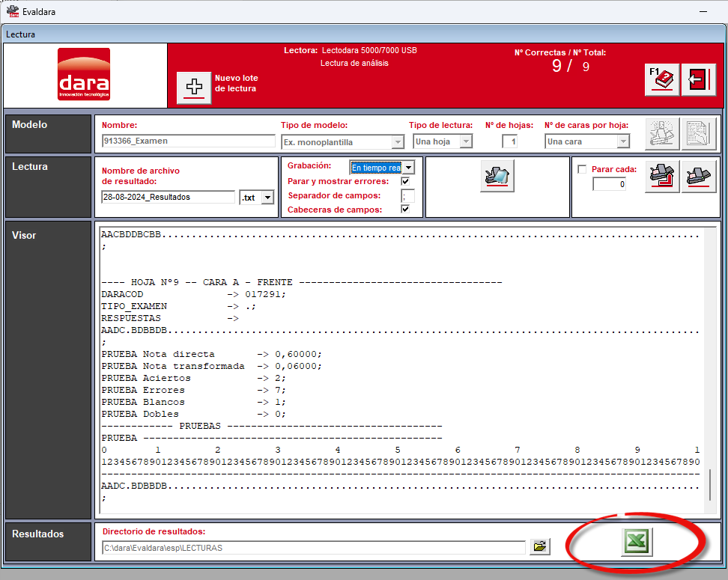Viewport: 728px width, 580px height.
Task: Click the Modelo section label
Action: [x=30, y=124]
